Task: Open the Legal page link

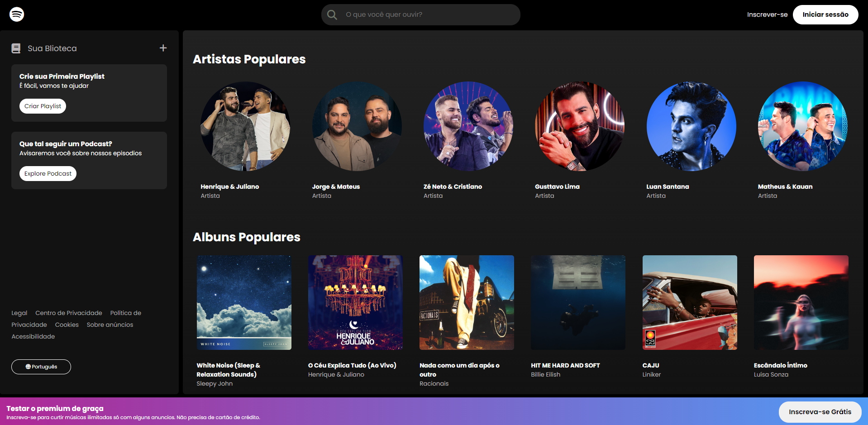Action: point(19,313)
